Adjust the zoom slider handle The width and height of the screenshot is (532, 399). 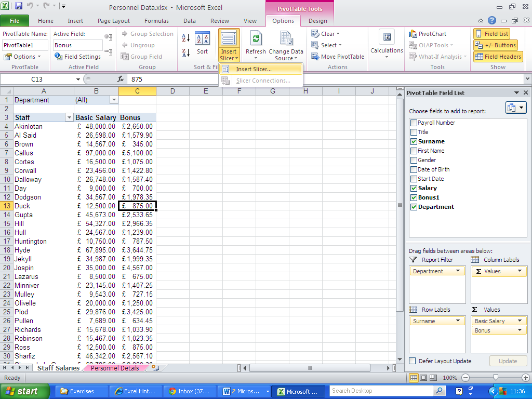496,378
